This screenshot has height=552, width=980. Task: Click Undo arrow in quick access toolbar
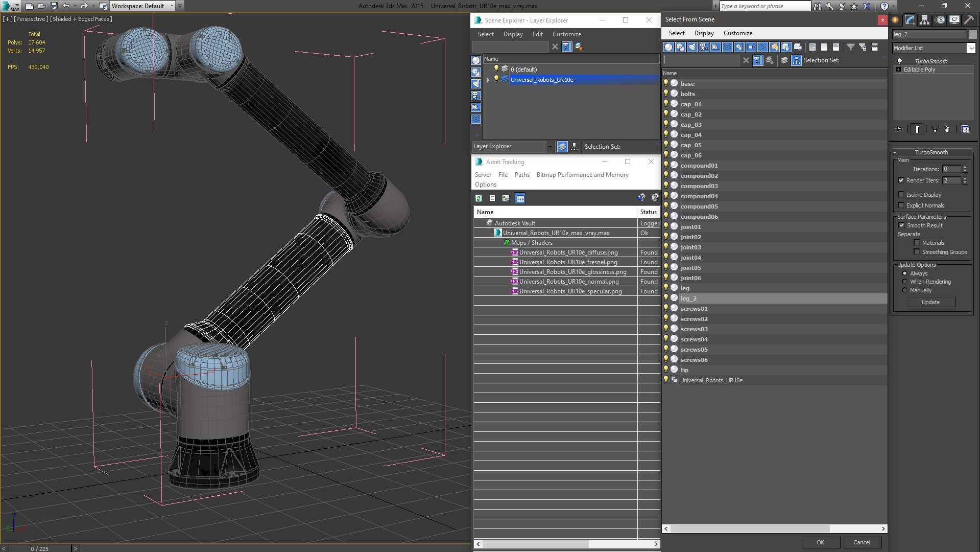click(66, 6)
